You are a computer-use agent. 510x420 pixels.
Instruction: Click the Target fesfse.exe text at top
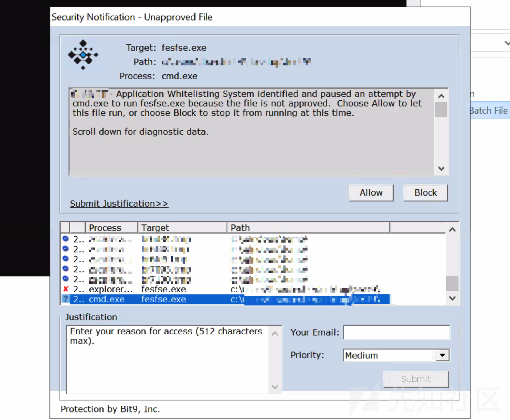[184, 48]
